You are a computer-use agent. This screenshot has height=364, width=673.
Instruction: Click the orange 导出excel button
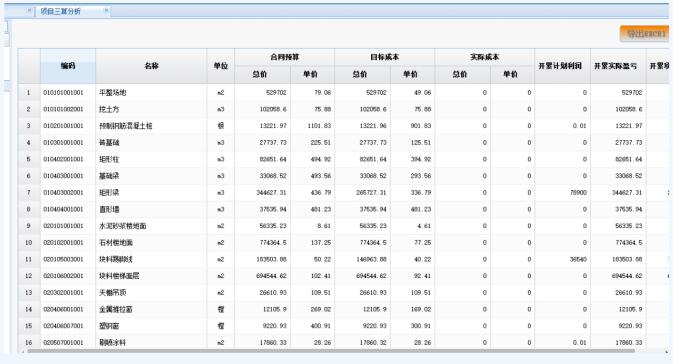point(644,33)
